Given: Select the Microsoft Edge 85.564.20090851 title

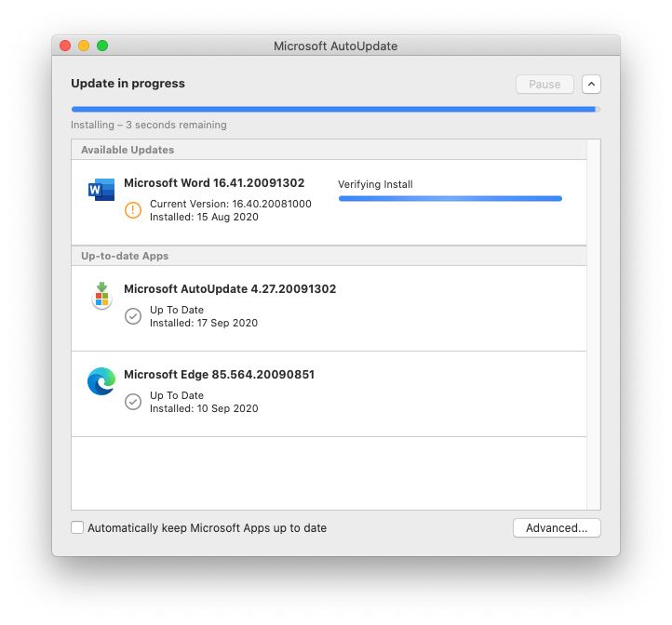Looking at the screenshot, I should coord(219,375).
